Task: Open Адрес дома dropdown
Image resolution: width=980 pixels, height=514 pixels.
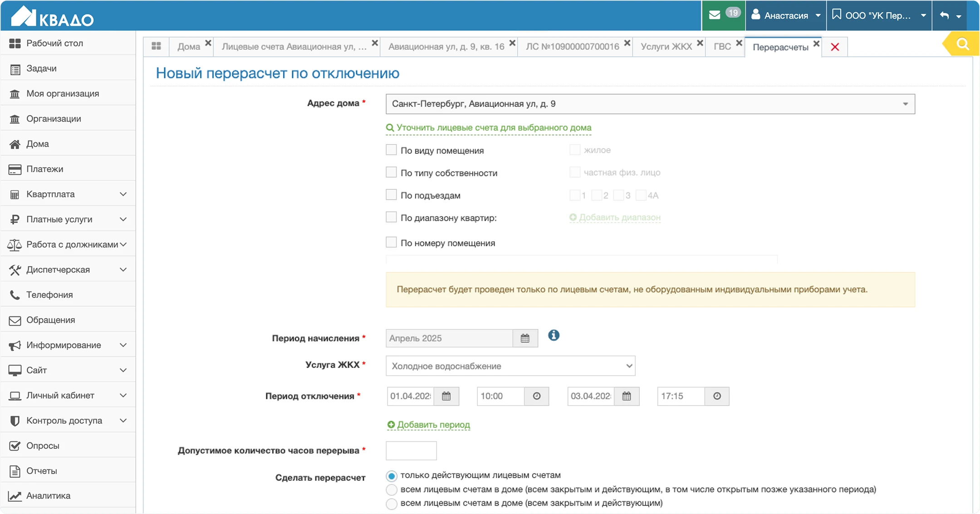Action: (650, 104)
